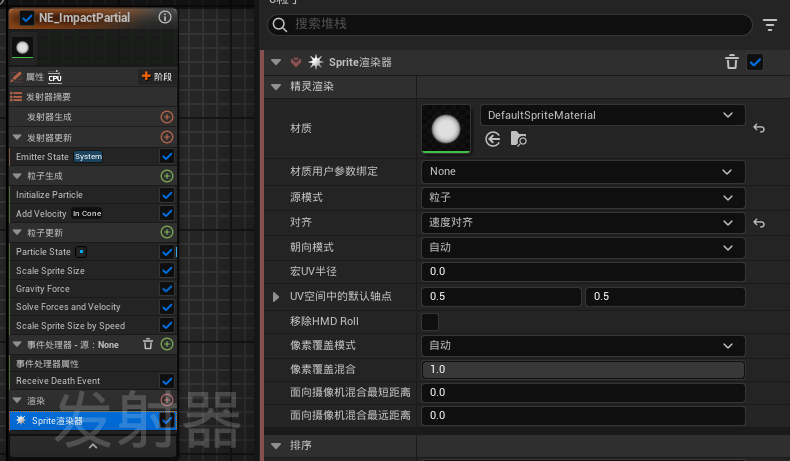Screen dimensions: 790x461
Task: Toggle the 移除HMD Roll checkbox
Action: pyautogui.click(x=430, y=321)
